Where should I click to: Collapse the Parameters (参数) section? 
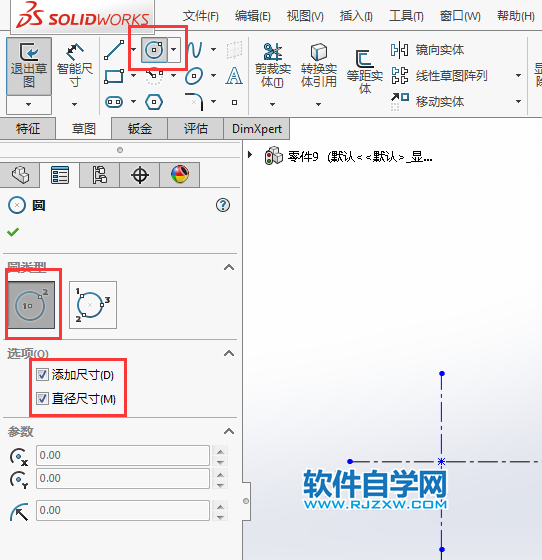[229, 431]
